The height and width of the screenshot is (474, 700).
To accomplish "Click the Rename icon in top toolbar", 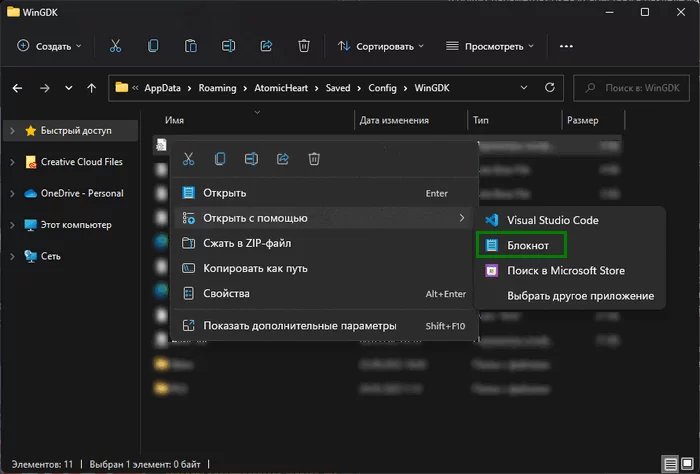I will point(228,46).
